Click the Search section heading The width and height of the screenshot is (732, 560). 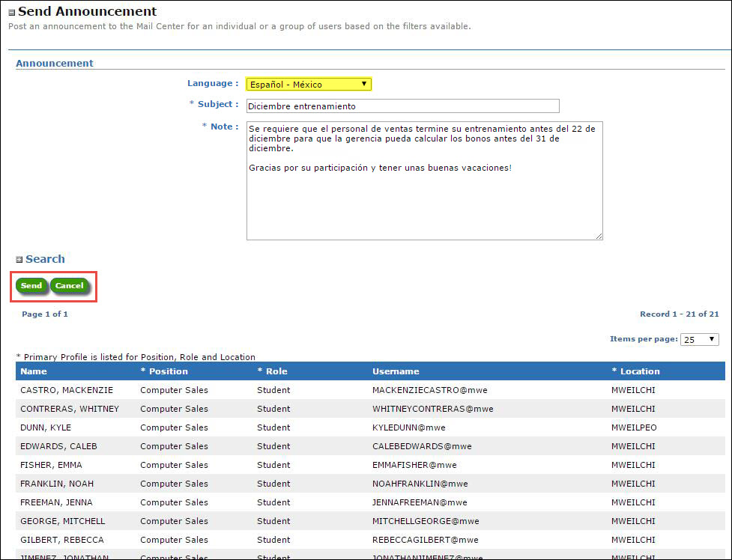(x=45, y=259)
